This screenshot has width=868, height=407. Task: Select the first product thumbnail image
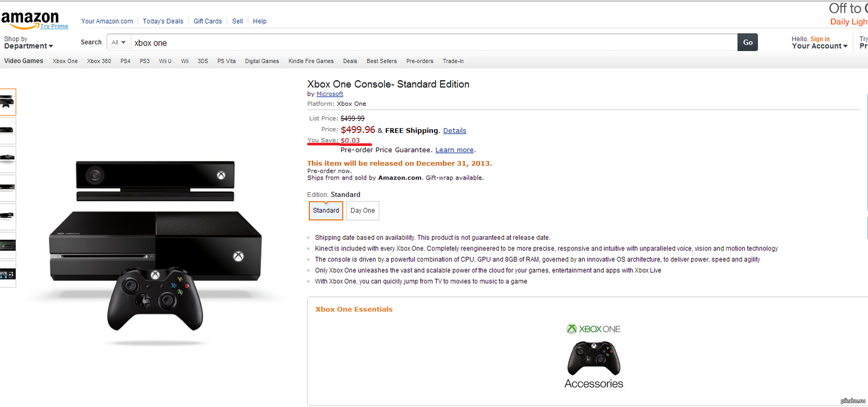point(8,102)
